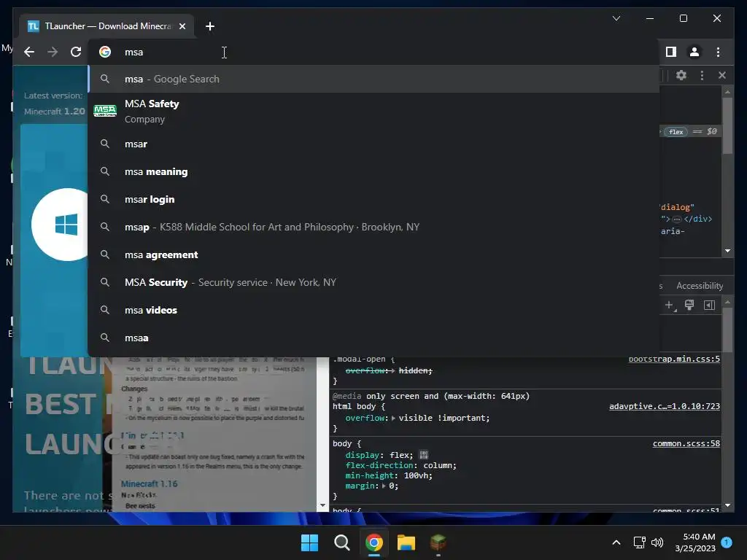Open the Windows Start menu
The height and width of the screenshot is (560, 747).
[309, 542]
